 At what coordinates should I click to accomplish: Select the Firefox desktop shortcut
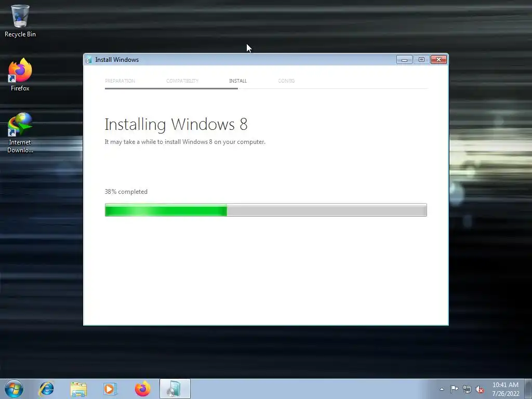pyautogui.click(x=20, y=75)
